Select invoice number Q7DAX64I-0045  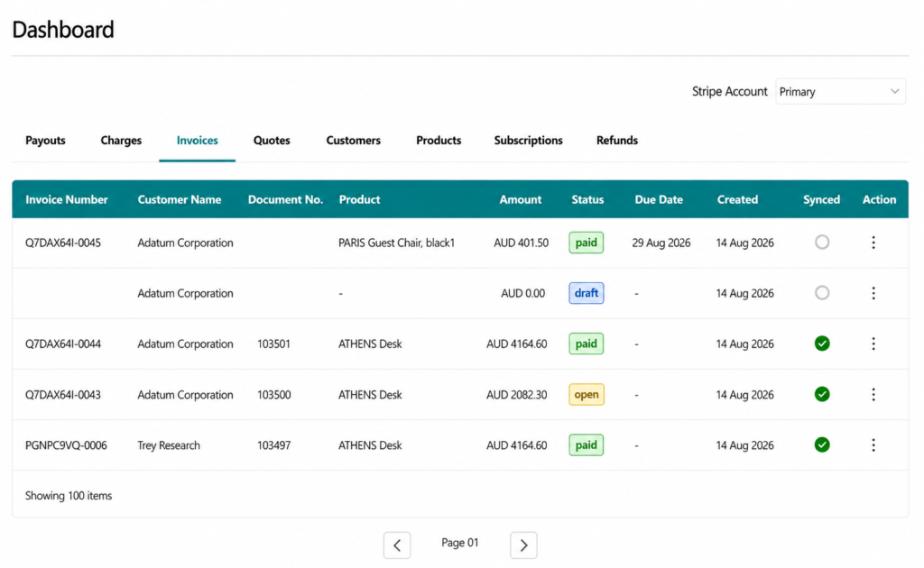63,243
